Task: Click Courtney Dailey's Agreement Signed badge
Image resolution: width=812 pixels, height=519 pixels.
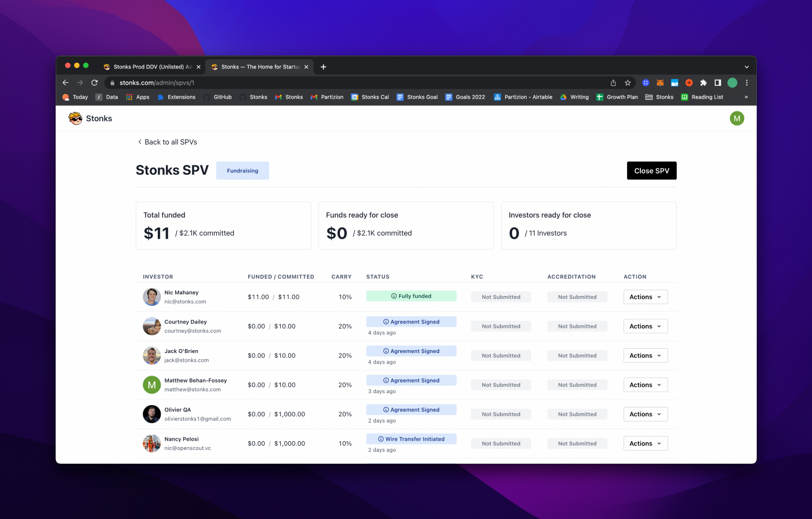Action: (x=411, y=322)
